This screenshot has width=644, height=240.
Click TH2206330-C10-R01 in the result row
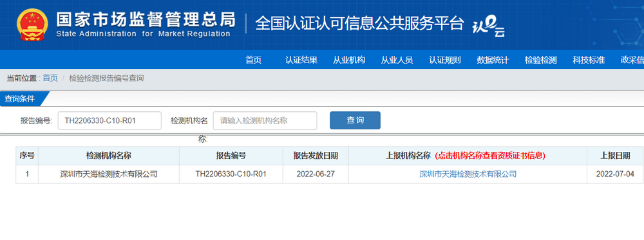231,174
